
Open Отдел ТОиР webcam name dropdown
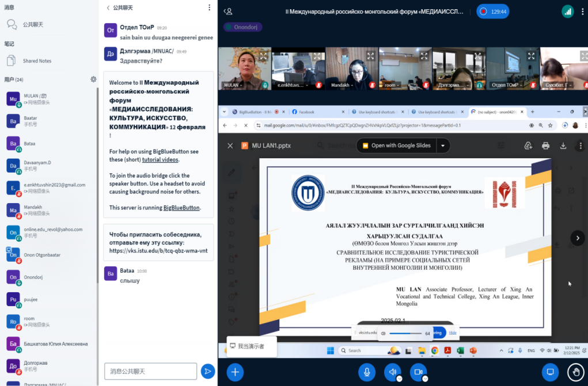507,85
